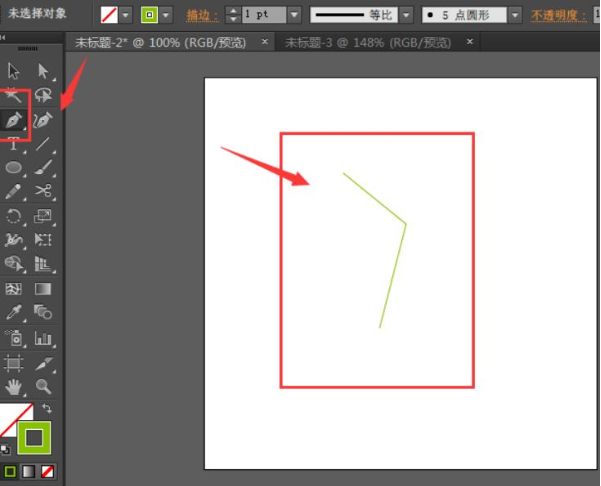
Task: Select the Hand tool
Action: coord(13,387)
